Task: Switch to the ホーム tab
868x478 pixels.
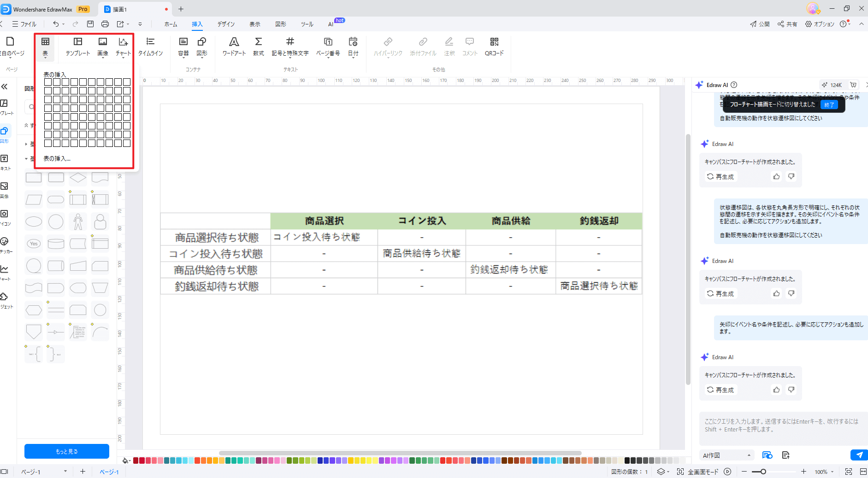Action: 171,24
